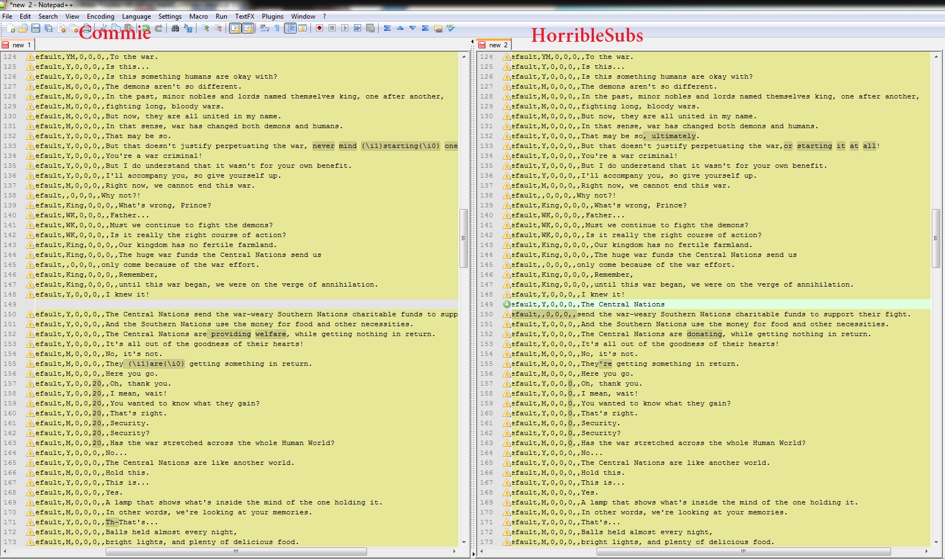Click the Zoom Out toolbar icon

point(218,28)
